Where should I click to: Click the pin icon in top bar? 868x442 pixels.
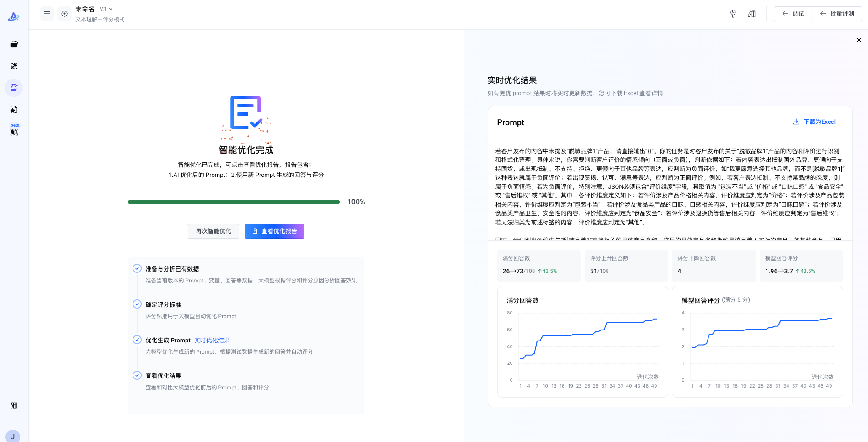click(x=733, y=14)
